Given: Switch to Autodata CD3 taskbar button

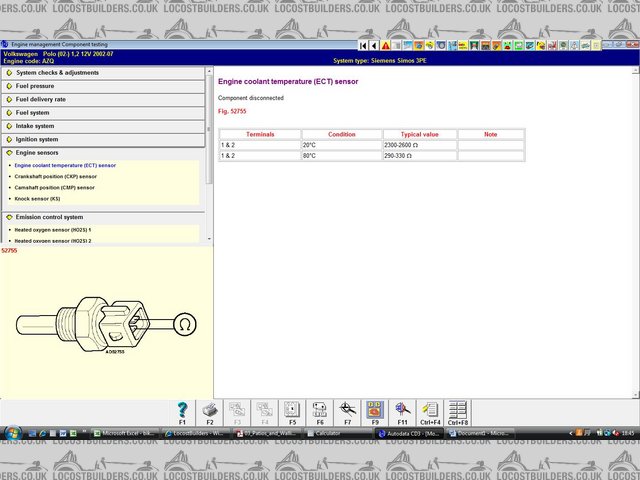Looking at the screenshot, I should point(409,433).
